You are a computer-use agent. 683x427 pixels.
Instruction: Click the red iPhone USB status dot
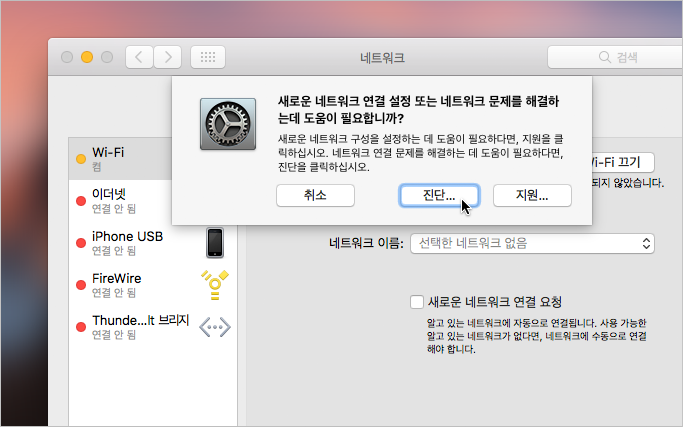81,243
